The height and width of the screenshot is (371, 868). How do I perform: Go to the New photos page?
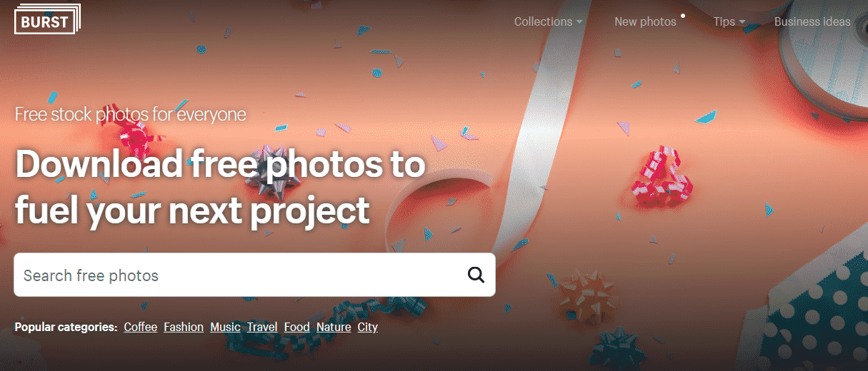pyautogui.click(x=645, y=21)
